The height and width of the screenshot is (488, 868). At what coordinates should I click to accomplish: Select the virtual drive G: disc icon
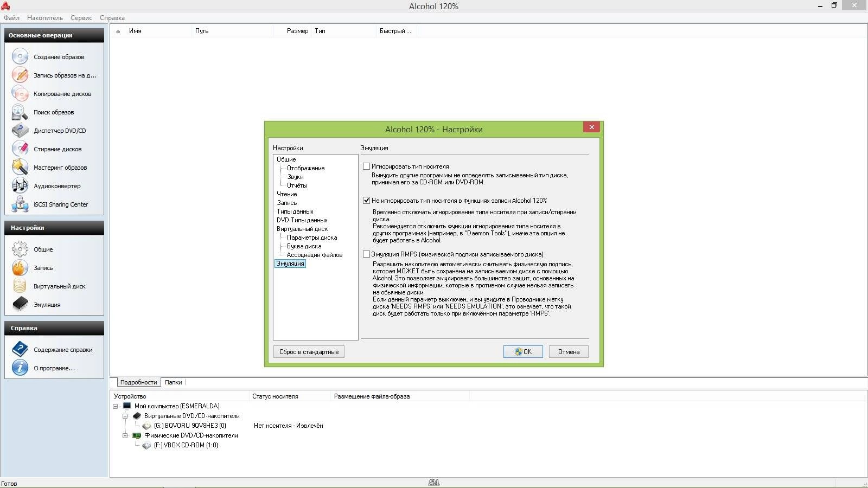(x=146, y=426)
